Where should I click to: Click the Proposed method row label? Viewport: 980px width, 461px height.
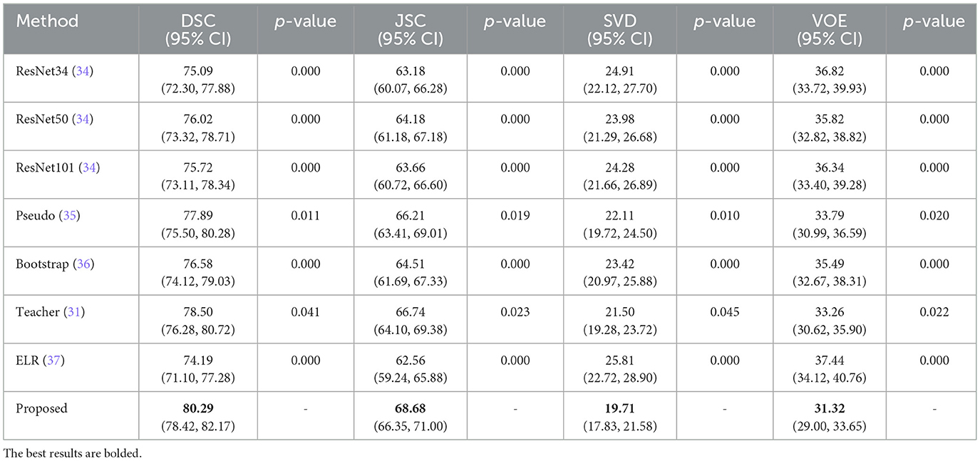click(x=42, y=409)
